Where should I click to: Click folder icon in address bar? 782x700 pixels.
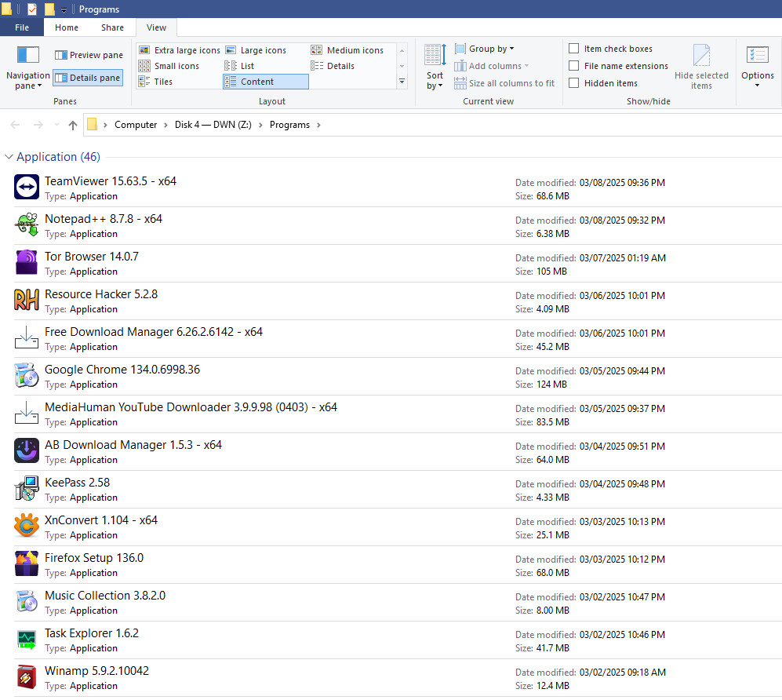coord(93,124)
